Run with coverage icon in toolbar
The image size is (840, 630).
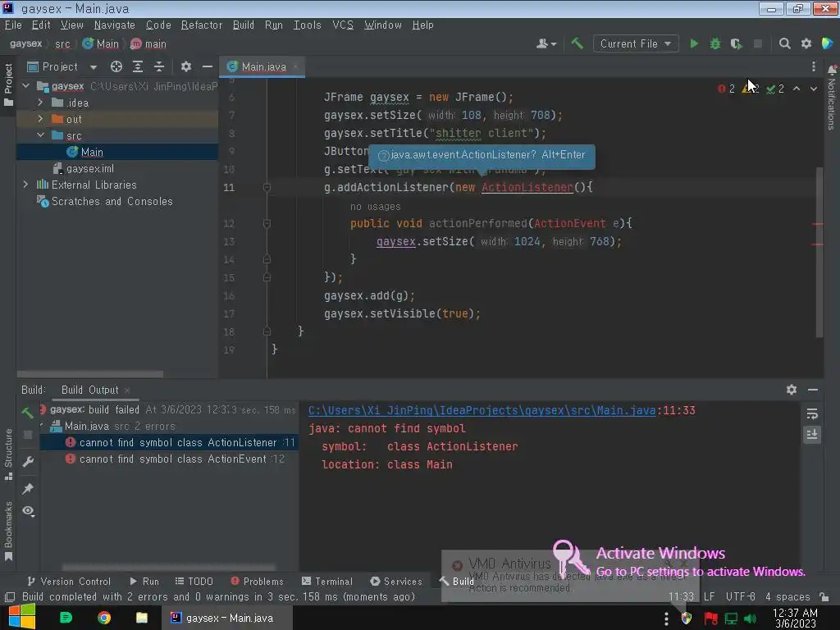(x=737, y=44)
